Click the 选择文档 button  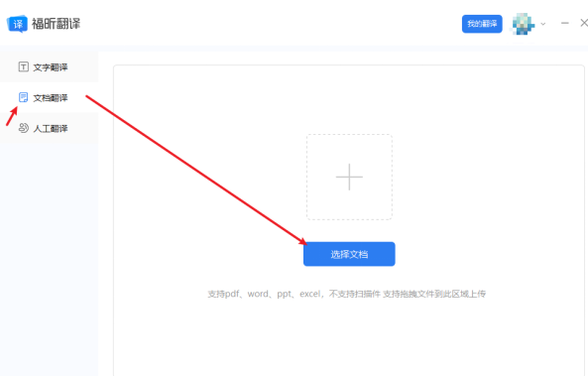[349, 254]
